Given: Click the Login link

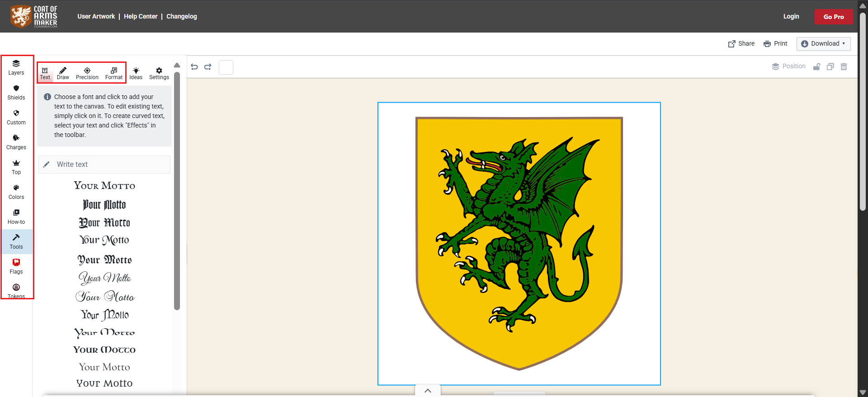Looking at the screenshot, I should click(791, 16).
